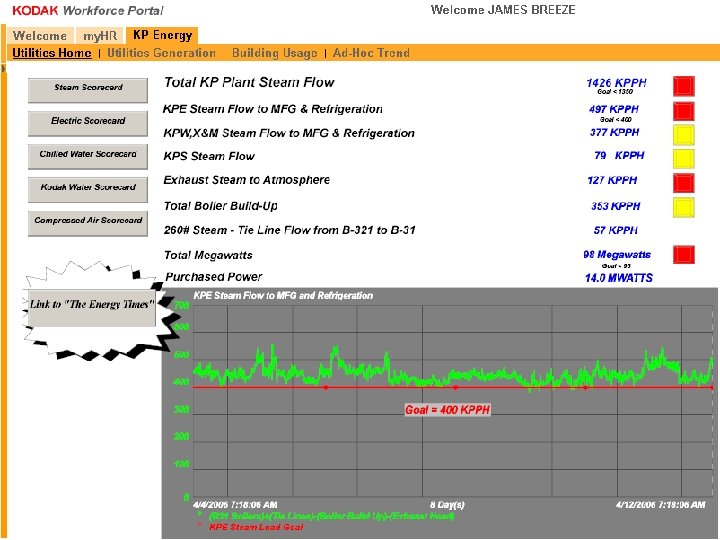
Task: Select the 14.0 MWATTS value
Action: 619,278
